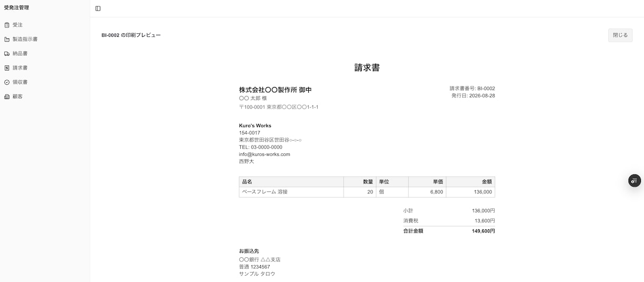
Task: Click the 〇〇 太郎 様 line
Action: tap(253, 99)
